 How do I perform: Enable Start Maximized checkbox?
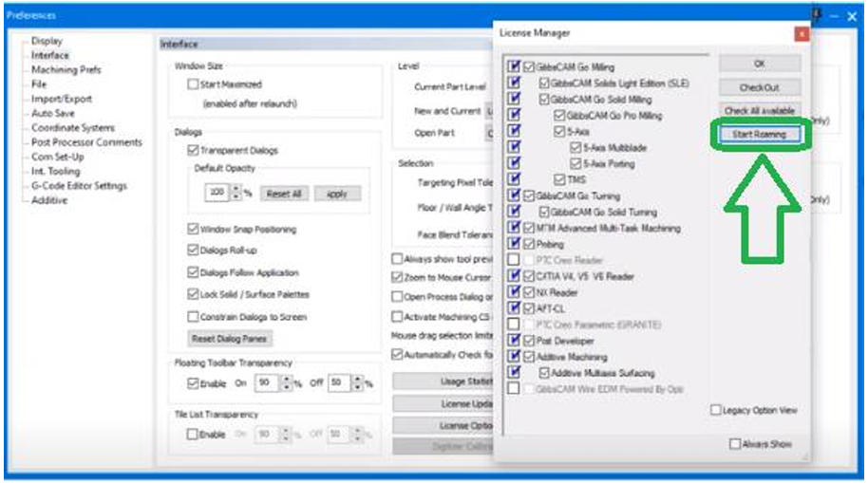click(193, 84)
